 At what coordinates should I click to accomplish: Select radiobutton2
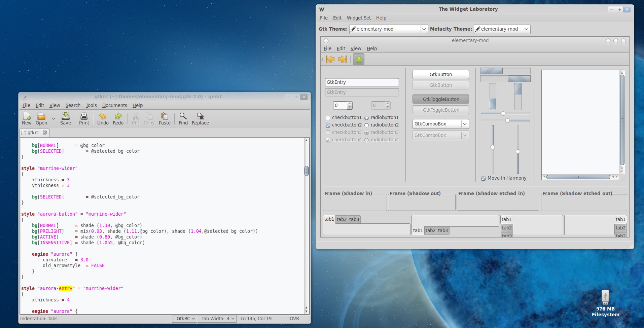[x=366, y=125]
